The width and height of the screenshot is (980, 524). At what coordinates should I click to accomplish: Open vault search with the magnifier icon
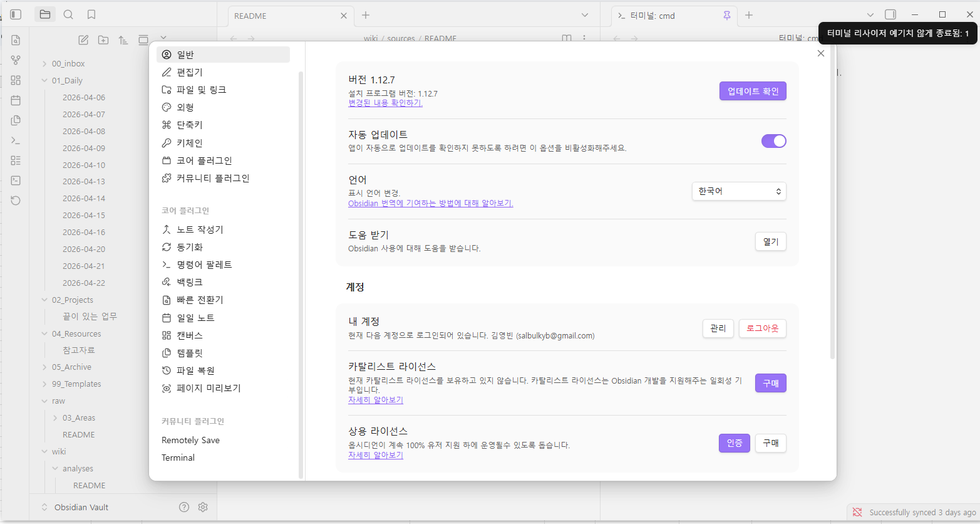click(68, 14)
